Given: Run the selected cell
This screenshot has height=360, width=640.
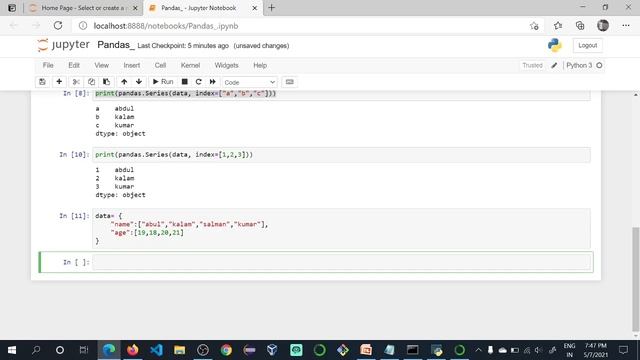Looking at the screenshot, I should (x=163, y=82).
